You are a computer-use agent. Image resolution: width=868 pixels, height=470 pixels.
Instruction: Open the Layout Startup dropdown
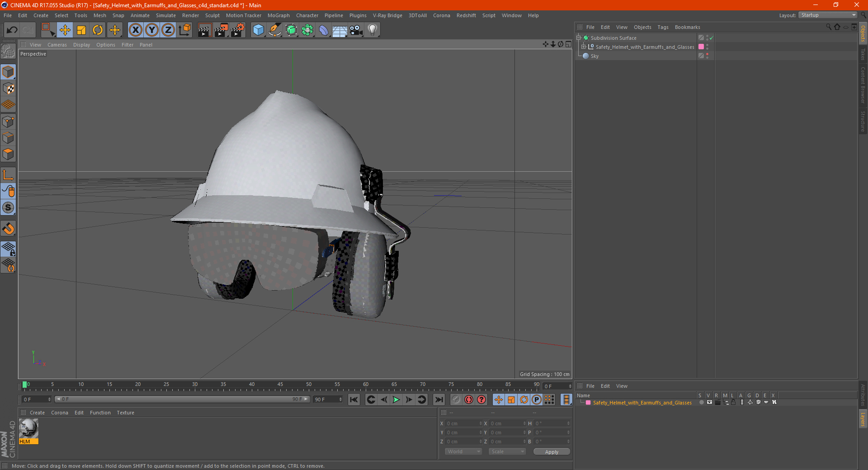828,15
